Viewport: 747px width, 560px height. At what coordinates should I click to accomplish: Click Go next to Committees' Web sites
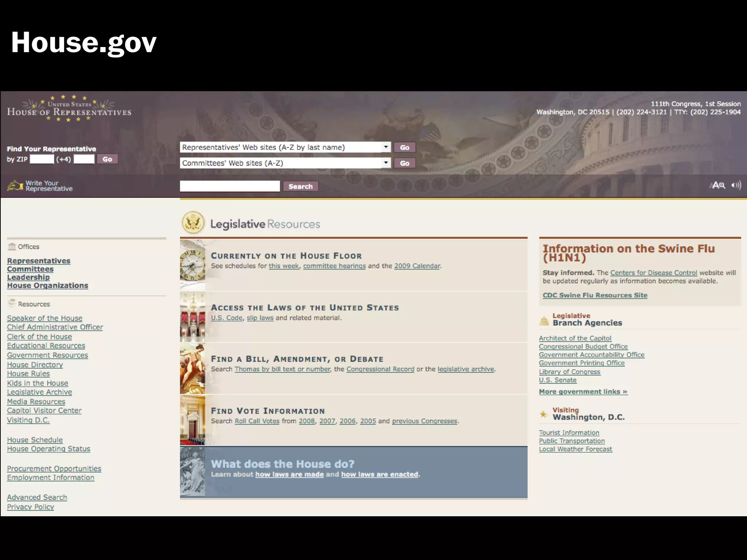coord(405,163)
